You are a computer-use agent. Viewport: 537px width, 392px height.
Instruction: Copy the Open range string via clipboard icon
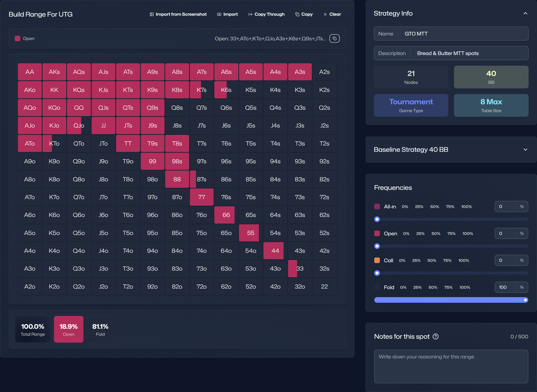(x=335, y=38)
